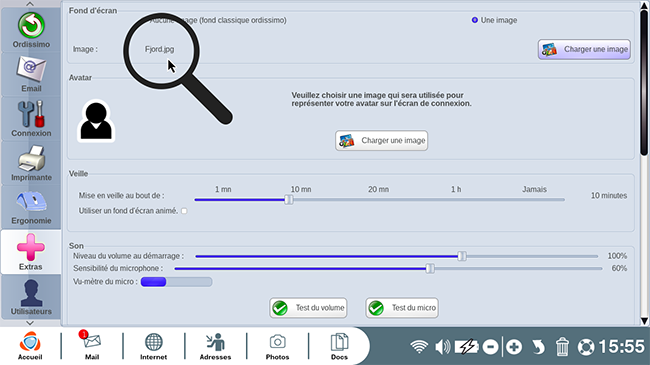Open the Ergonomie settings section
Viewport: 650px width, 365px height.
(x=31, y=207)
